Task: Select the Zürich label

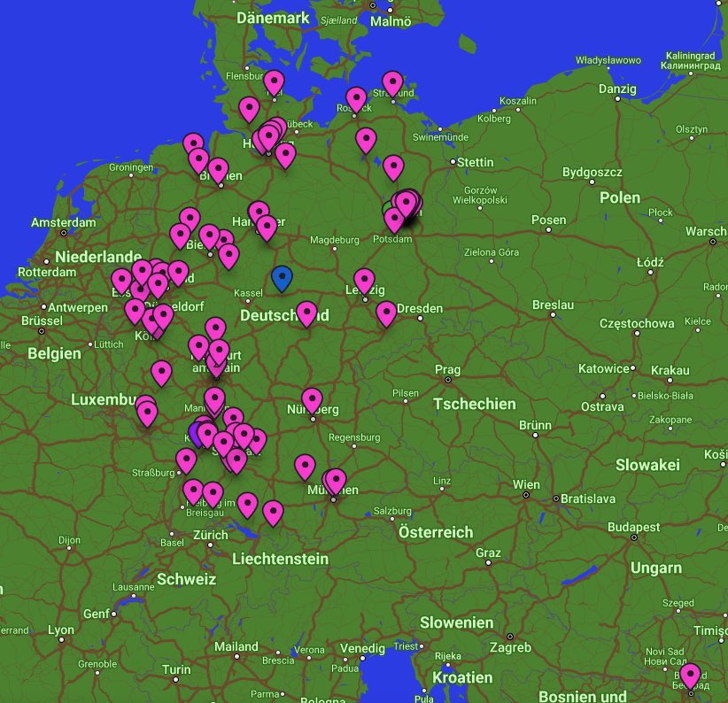Action: coord(210,535)
